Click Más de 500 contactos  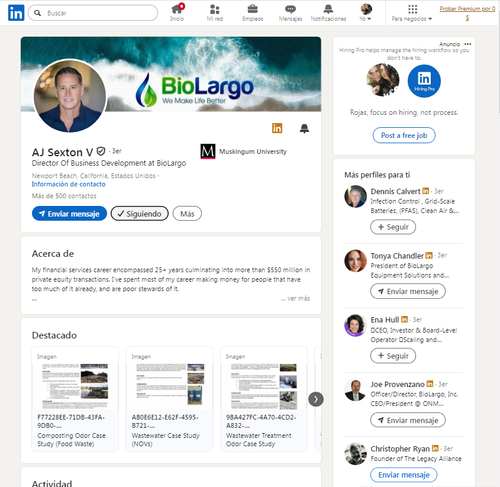coord(64,196)
